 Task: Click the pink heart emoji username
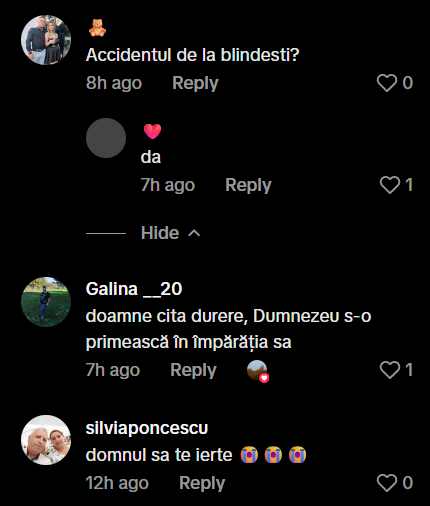152,131
